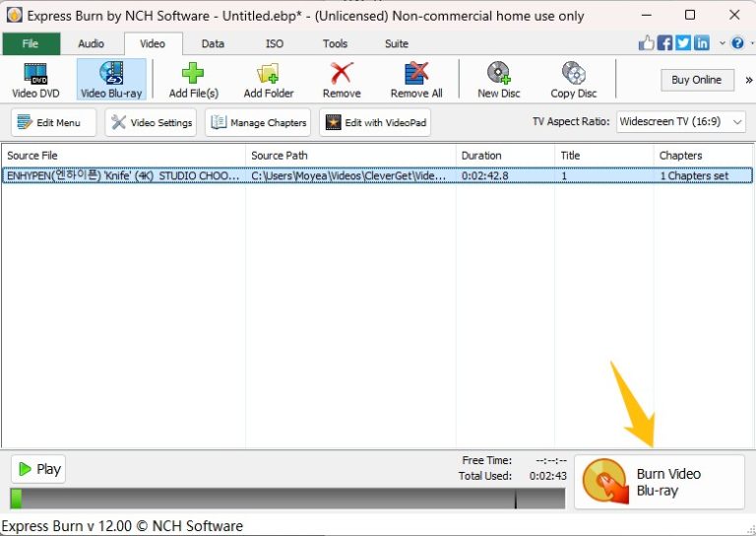Click the Express Burn v 12.00 status text
The height and width of the screenshot is (536, 756).
click(x=122, y=526)
